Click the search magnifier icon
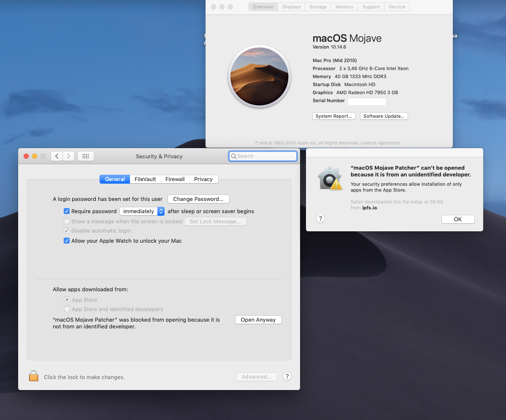The width and height of the screenshot is (506, 420). (x=234, y=156)
